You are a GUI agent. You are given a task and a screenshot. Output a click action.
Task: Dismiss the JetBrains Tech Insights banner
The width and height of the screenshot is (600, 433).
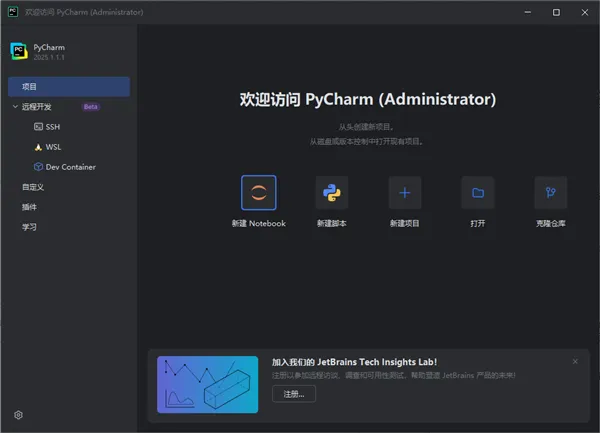[x=575, y=361]
